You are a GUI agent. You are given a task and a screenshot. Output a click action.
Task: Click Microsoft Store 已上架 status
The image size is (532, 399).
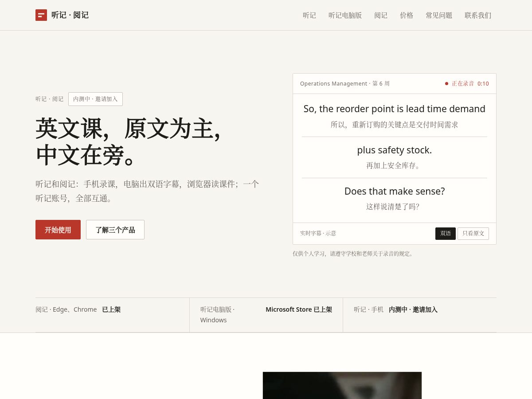click(299, 309)
